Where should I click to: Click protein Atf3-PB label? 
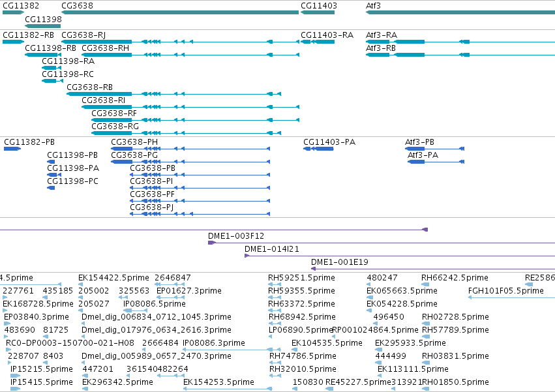coord(419,142)
